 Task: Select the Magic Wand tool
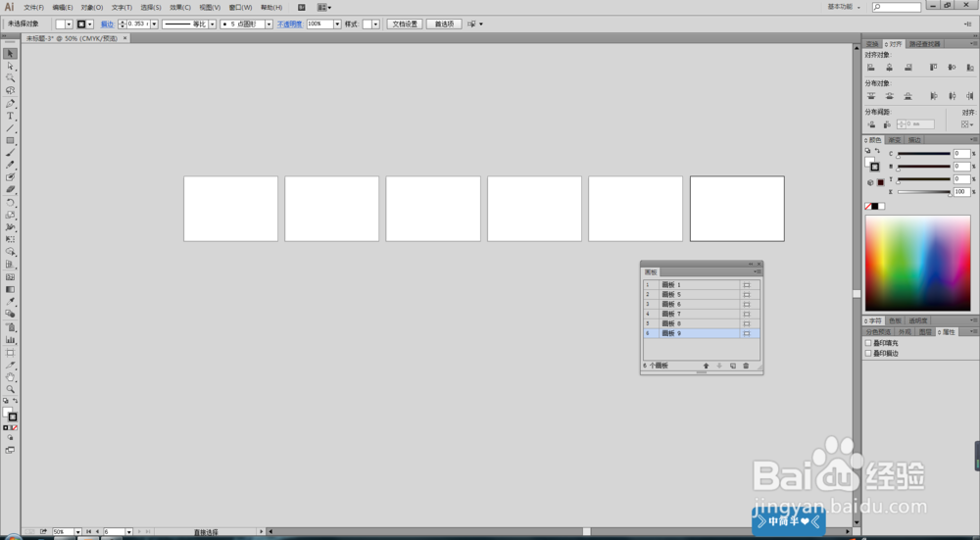[10, 78]
